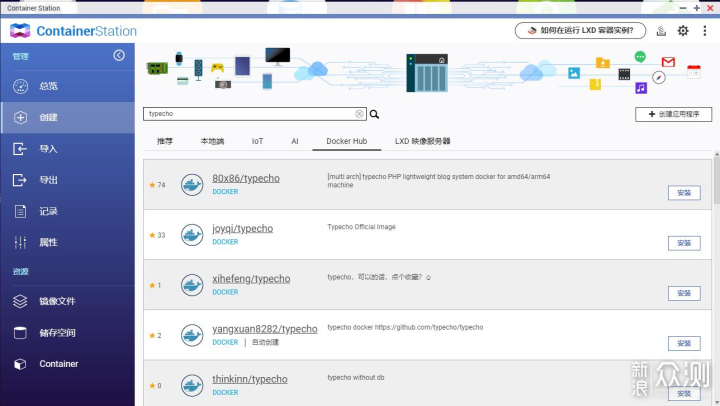Open the three-dot more menu
This screenshot has height=406, width=720.
click(x=704, y=31)
